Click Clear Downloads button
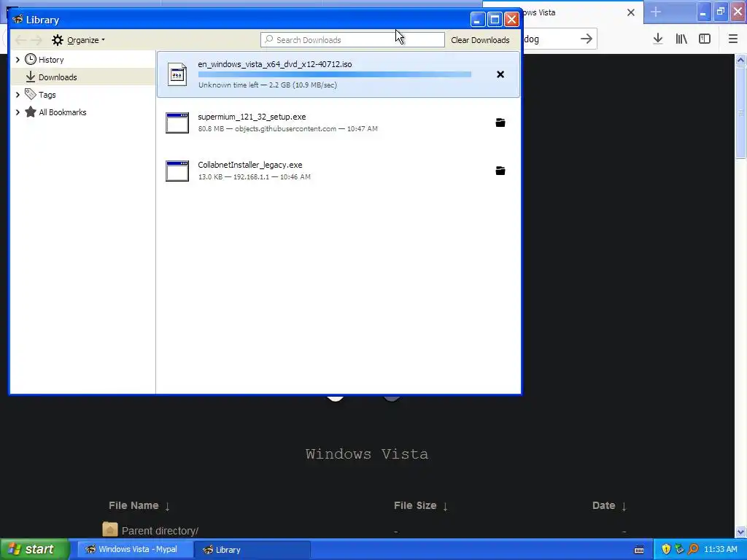The width and height of the screenshot is (747, 560). (480, 40)
